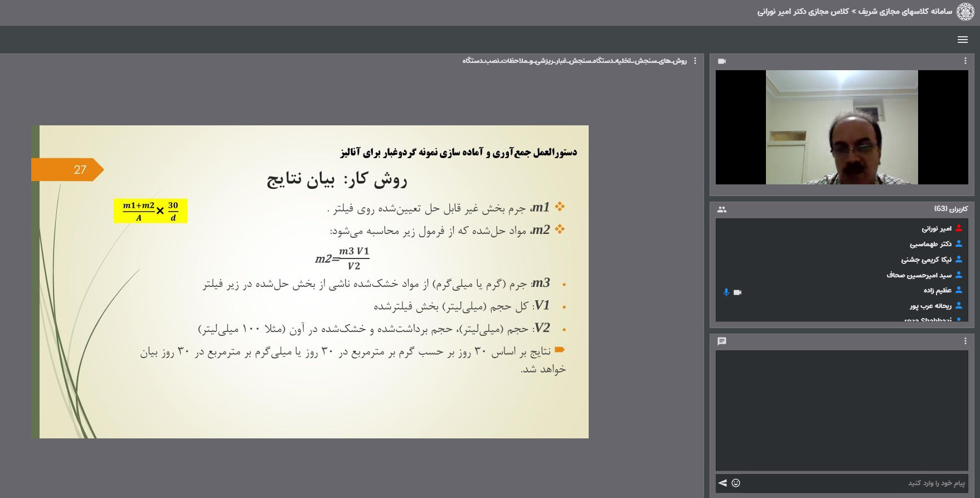Click the chat bubble icon in the chat pod
980x498 pixels.
click(722, 341)
